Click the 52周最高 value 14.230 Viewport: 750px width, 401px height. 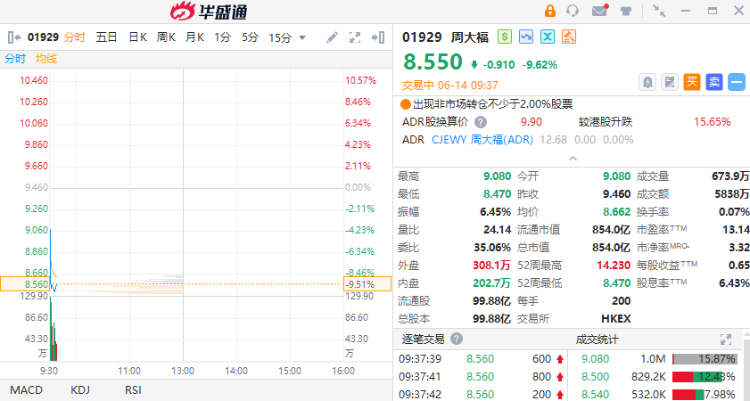point(613,265)
